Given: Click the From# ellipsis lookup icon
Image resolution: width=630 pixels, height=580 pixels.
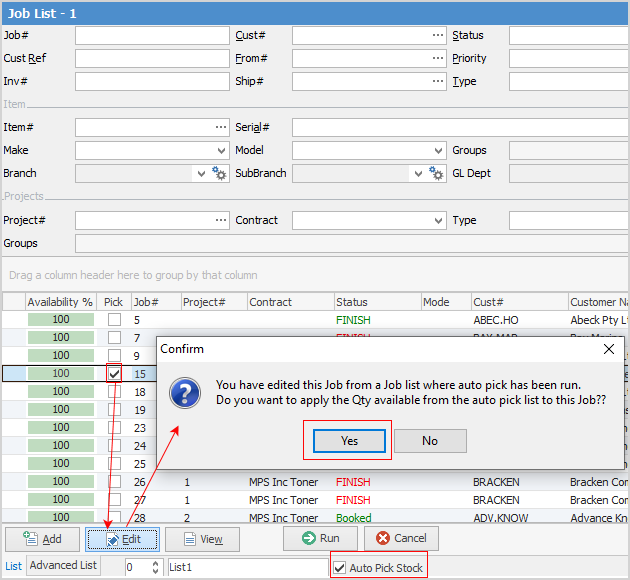Looking at the screenshot, I should point(437,59).
